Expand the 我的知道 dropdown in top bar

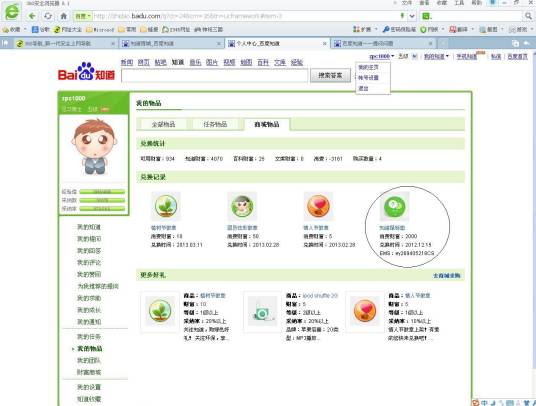coord(437,56)
